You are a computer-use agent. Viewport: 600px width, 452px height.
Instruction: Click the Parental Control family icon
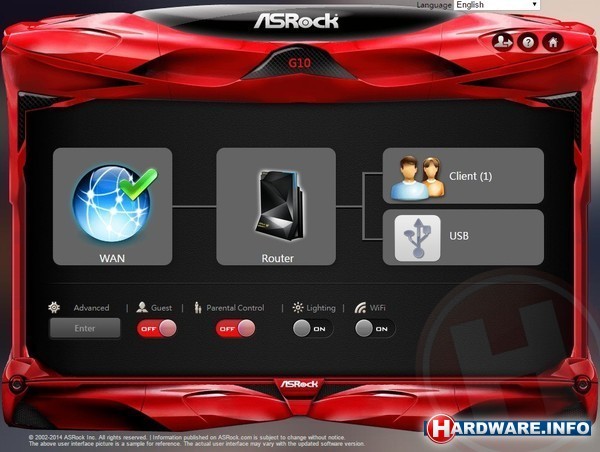pyautogui.click(x=197, y=307)
